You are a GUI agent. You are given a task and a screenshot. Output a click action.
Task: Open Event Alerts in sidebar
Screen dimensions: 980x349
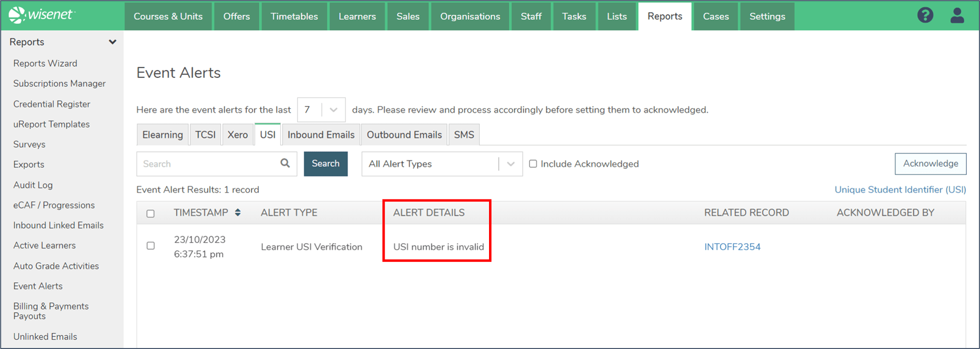point(38,286)
